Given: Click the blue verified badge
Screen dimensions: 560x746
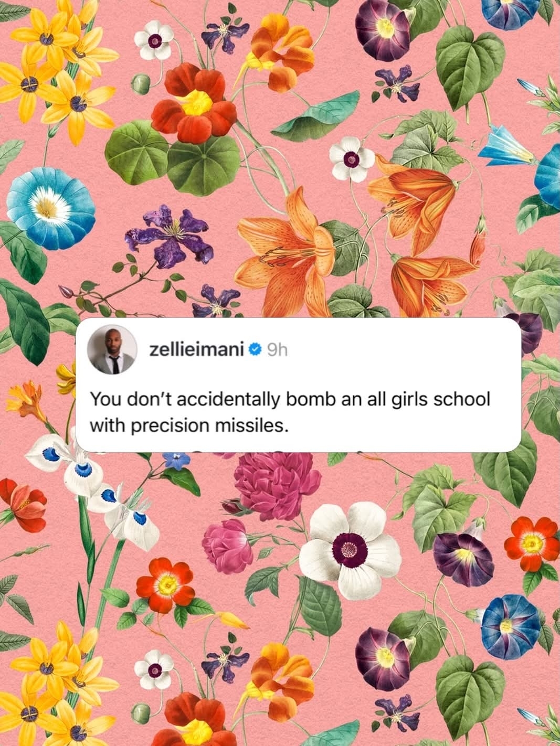Looking at the screenshot, I should click(x=255, y=348).
